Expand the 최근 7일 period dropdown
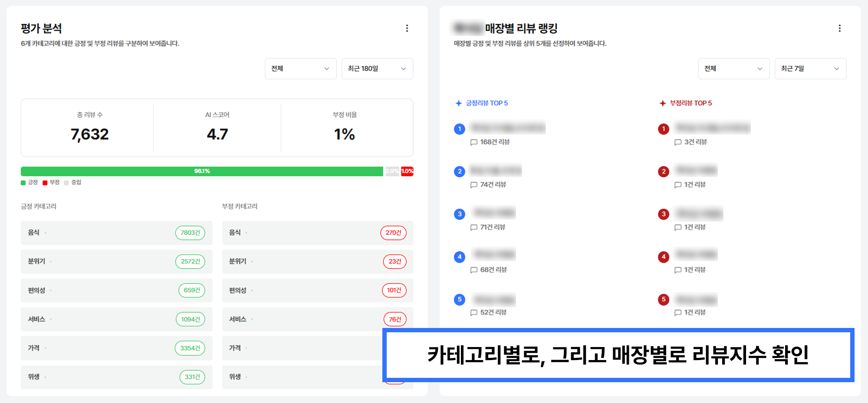This screenshot has height=403, width=868. tap(810, 69)
